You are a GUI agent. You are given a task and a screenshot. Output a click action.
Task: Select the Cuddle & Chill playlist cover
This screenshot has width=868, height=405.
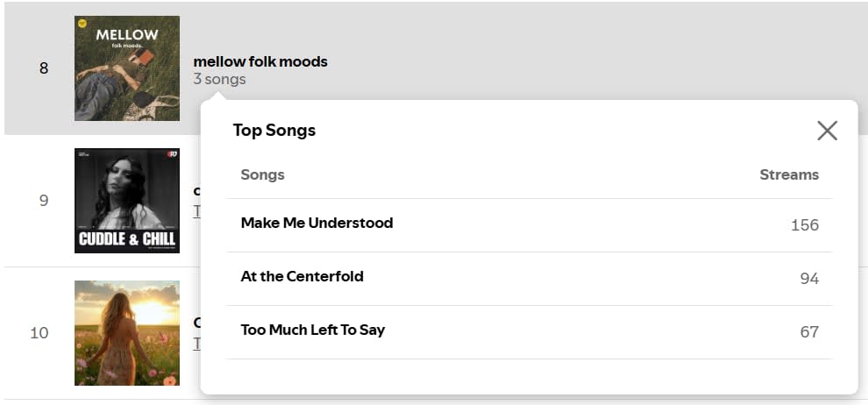click(127, 201)
